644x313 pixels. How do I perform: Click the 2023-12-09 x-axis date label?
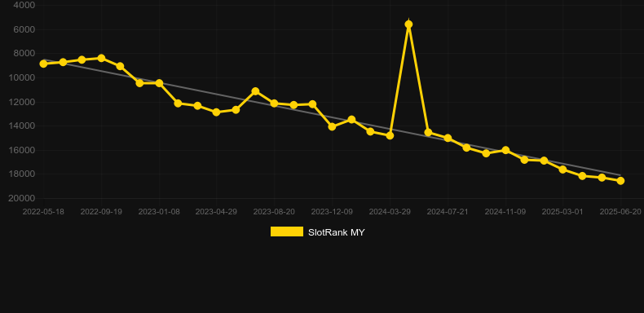[x=332, y=212]
